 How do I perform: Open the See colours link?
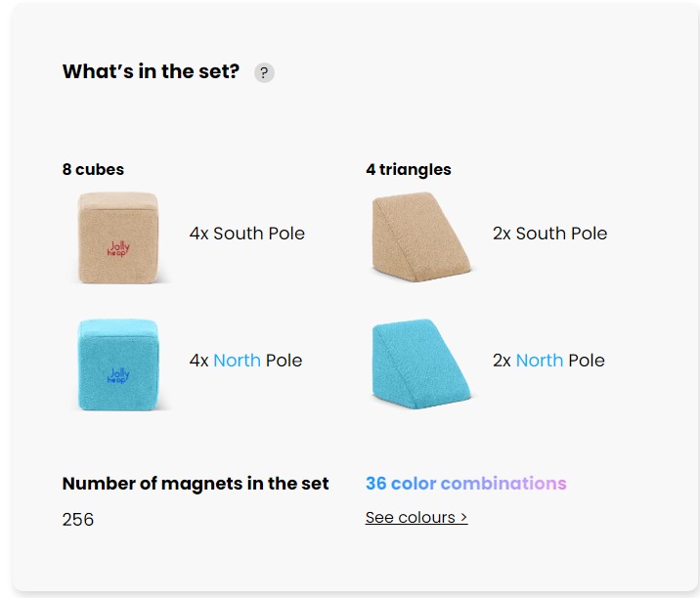(x=416, y=517)
